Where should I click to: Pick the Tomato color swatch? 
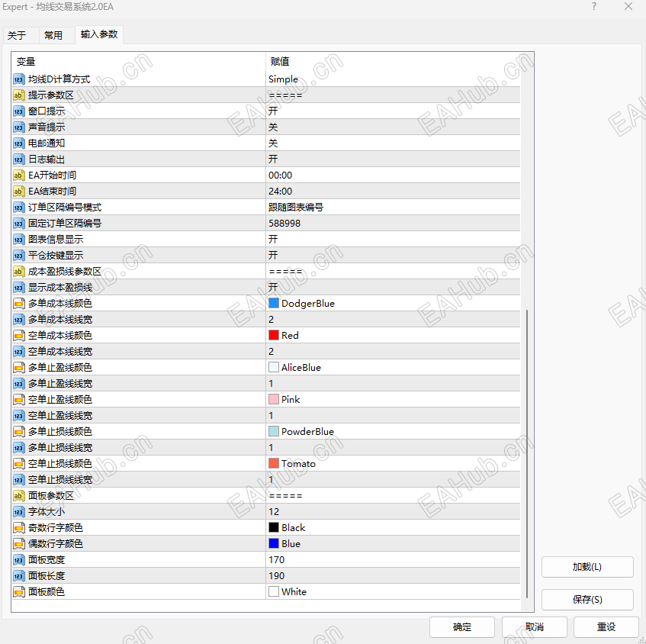point(274,463)
